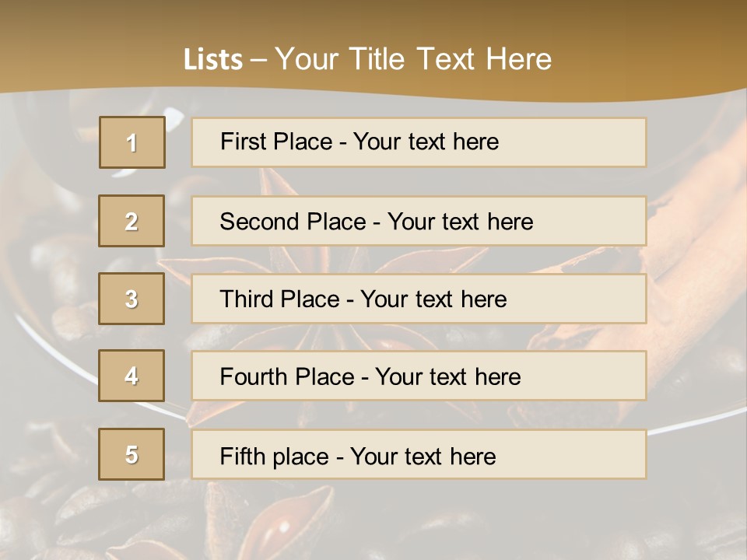This screenshot has height=560, width=747.
Task: Select the "Second Place" text box
Action: coord(419,221)
